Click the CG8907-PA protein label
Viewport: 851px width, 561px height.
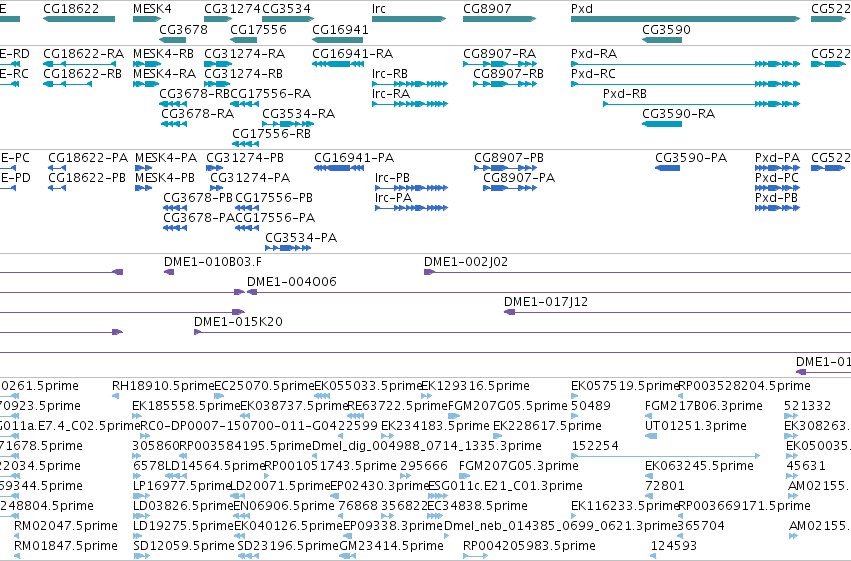point(519,178)
